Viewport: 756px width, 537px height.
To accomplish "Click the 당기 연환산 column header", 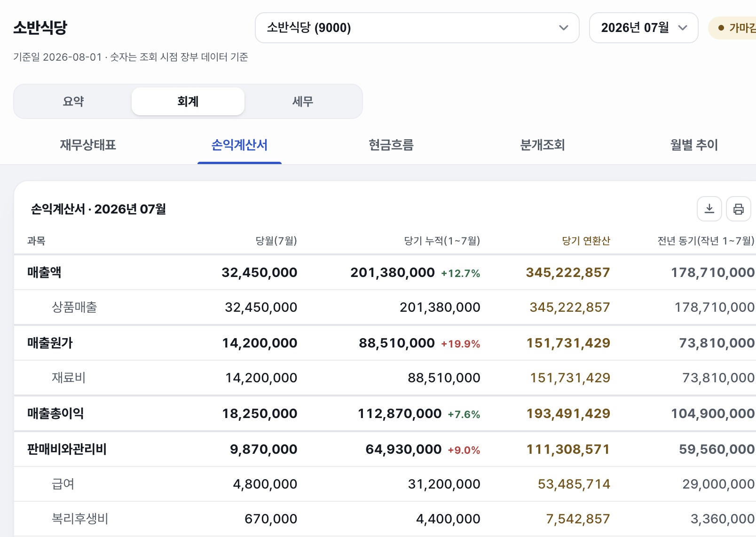I will (x=586, y=241).
